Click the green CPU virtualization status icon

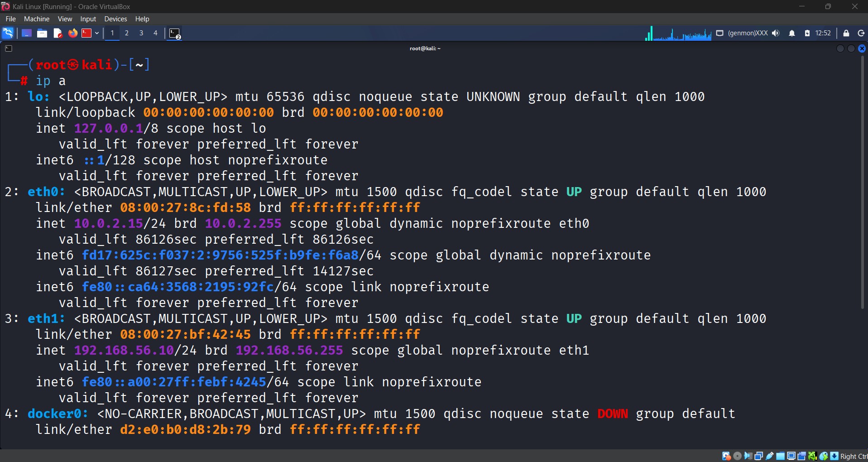click(813, 456)
